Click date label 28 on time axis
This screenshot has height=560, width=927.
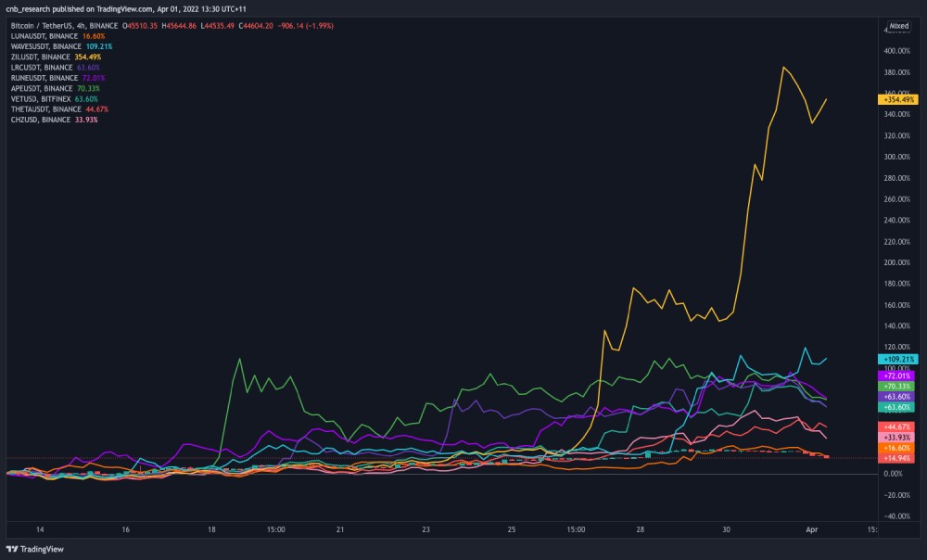click(641, 529)
